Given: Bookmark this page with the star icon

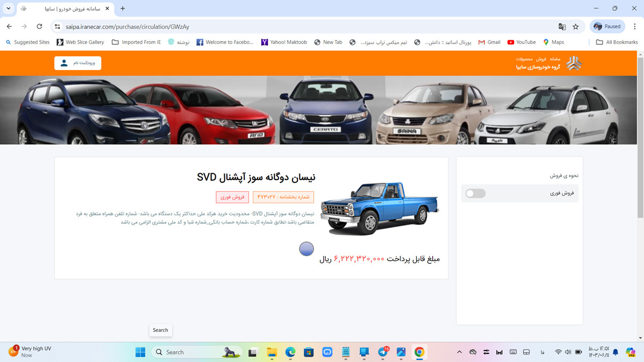Looking at the screenshot, I should tap(576, 26).
